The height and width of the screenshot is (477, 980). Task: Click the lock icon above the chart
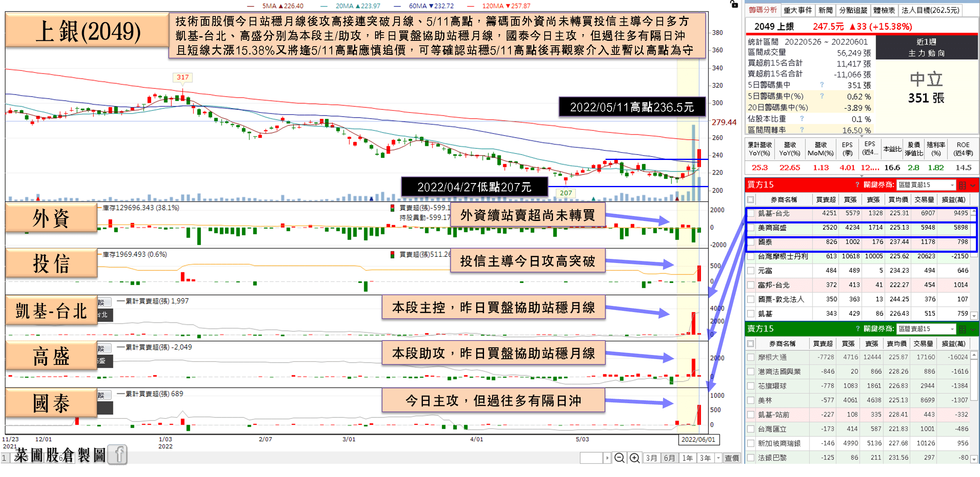coord(734,4)
